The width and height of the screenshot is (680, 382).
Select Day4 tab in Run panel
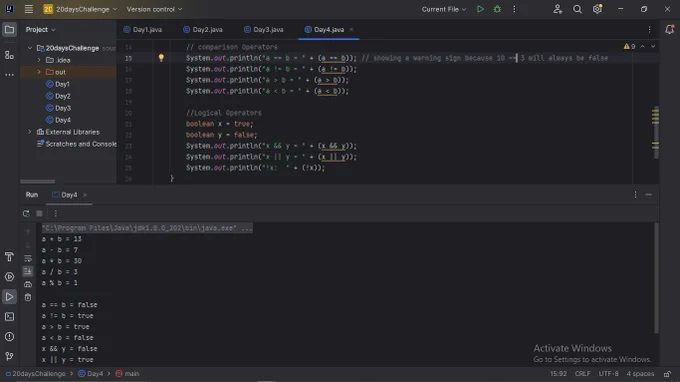pyautogui.click(x=65, y=195)
